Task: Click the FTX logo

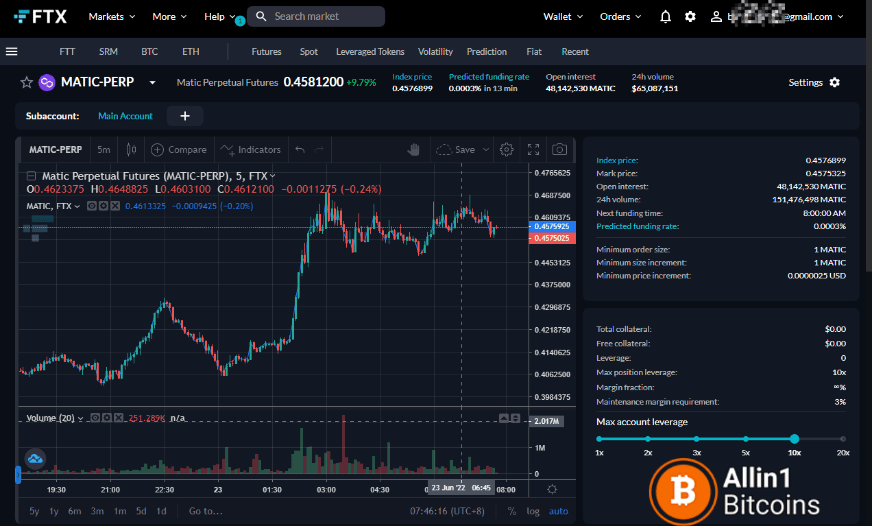Action: [x=40, y=17]
